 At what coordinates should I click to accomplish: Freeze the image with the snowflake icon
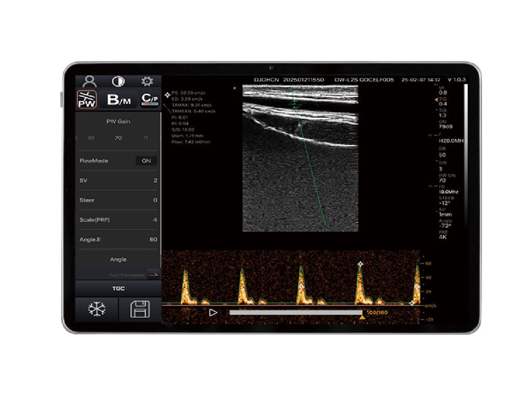tap(97, 310)
